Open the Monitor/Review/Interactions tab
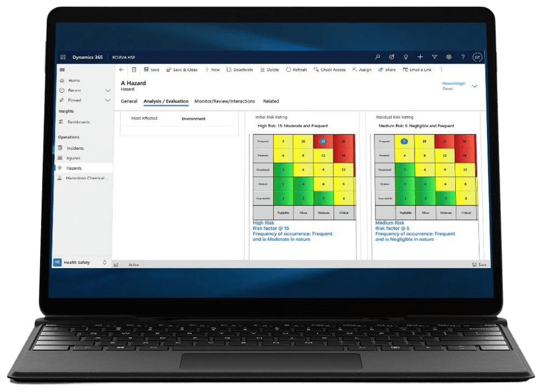 (224, 101)
